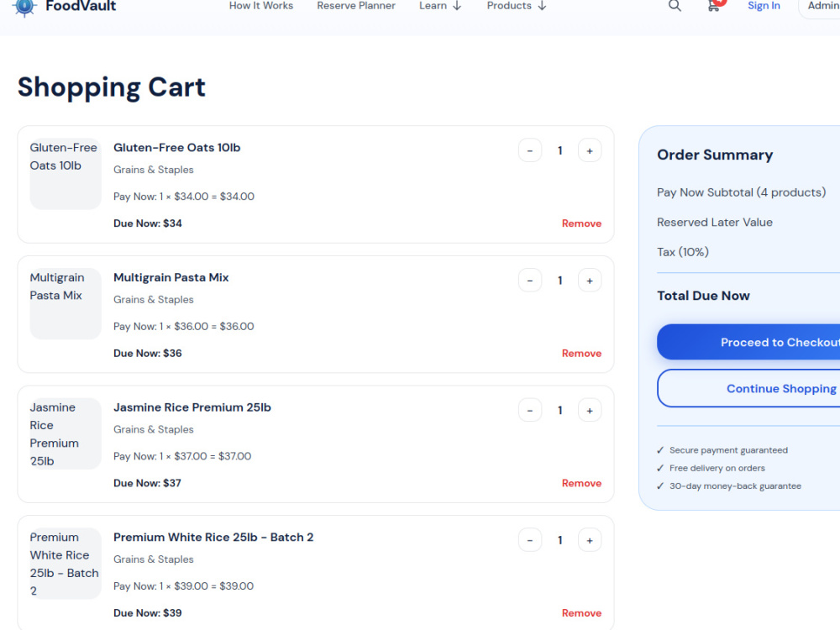
Task: Decrease quantity of Multigrain Pasta Mix
Action: pyautogui.click(x=530, y=281)
